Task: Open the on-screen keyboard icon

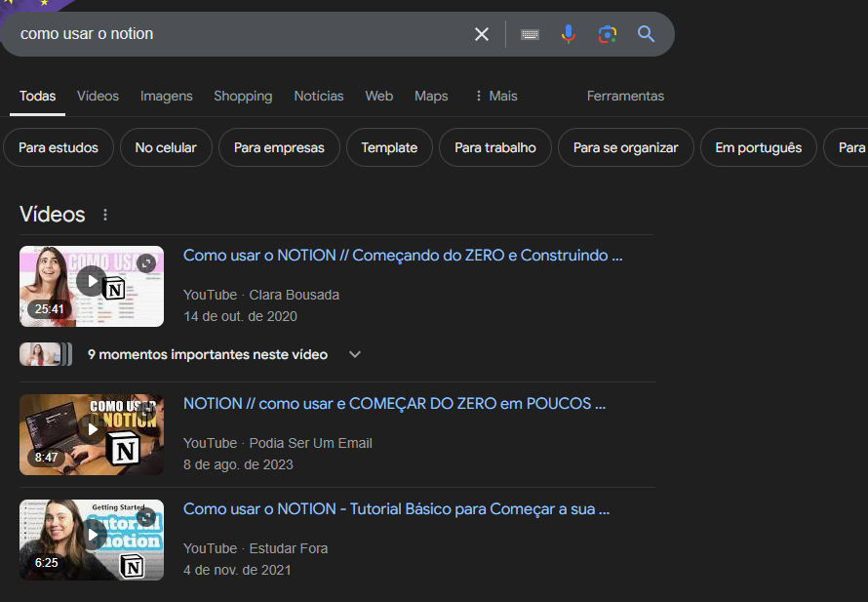Action: click(530, 34)
